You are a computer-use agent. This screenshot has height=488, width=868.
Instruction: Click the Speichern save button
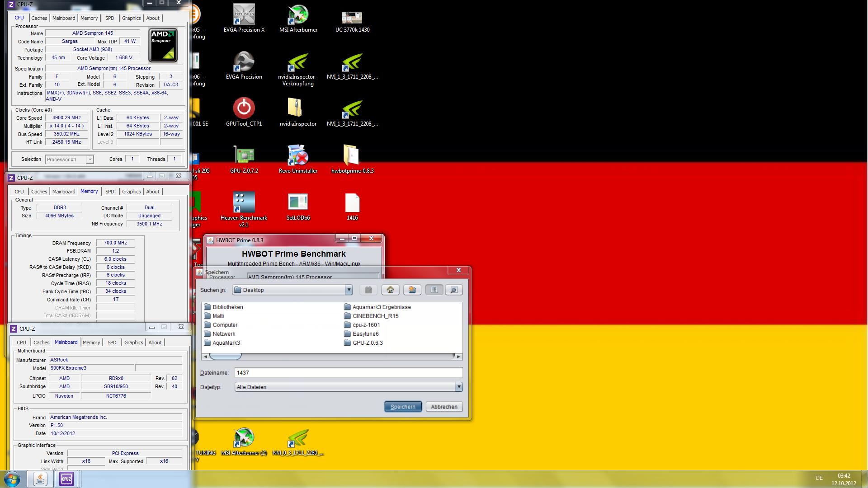point(403,407)
